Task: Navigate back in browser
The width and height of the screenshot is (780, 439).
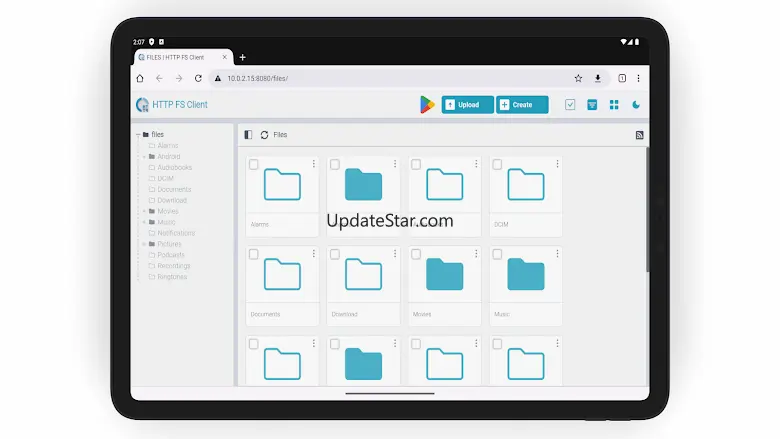Action: point(159,78)
